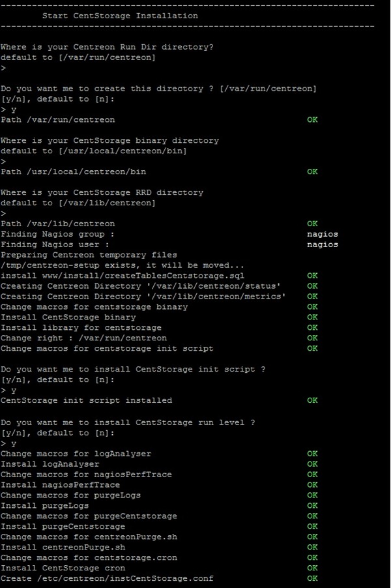Click OK status for 'Install nagiosPerfTrace'
Image resolution: width=391 pixels, height=588 pixels.
pyautogui.click(x=312, y=485)
